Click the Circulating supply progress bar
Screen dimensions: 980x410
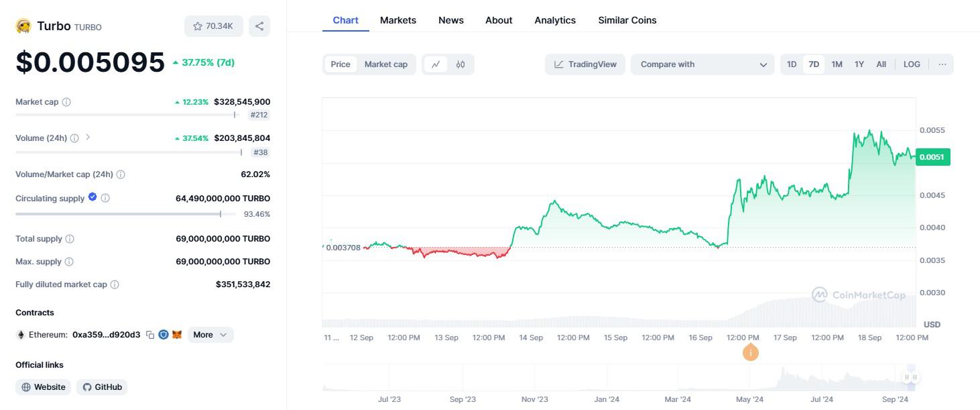click(125, 214)
